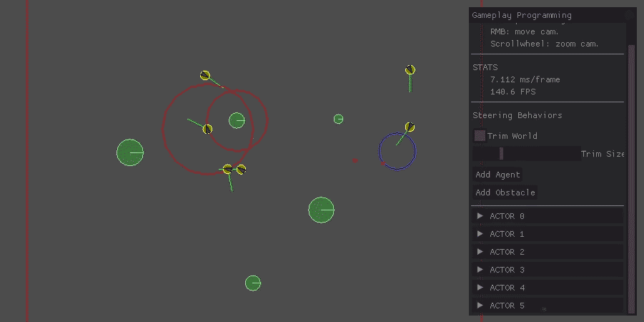Select the bottom-most green obstacle
The height and width of the screenshot is (322, 644).
252,283
